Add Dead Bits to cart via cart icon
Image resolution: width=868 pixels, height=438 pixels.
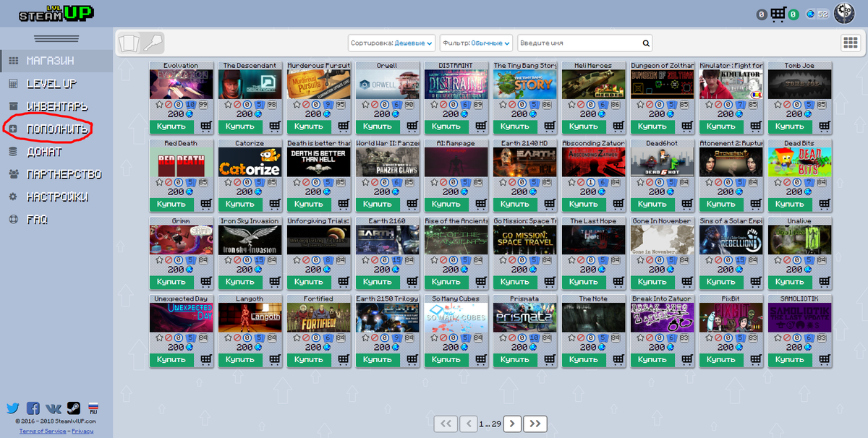(825, 204)
